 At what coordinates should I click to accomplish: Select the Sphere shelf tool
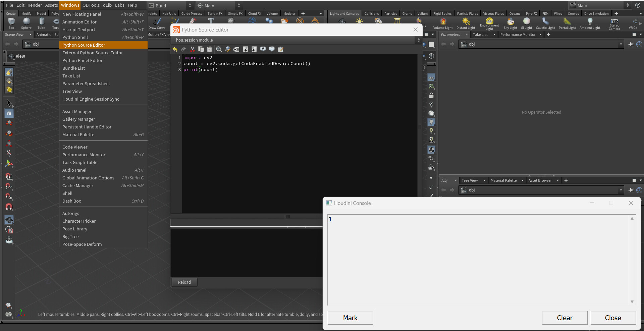pos(26,23)
